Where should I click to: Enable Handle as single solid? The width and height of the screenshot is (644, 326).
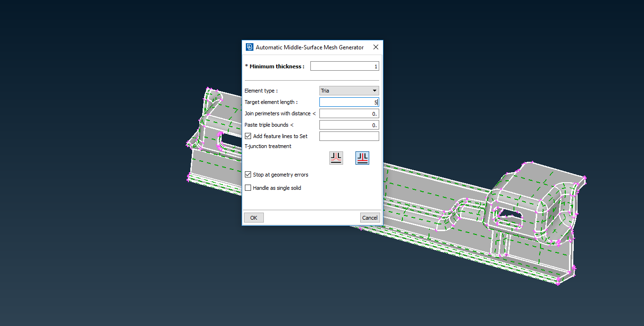pyautogui.click(x=248, y=188)
